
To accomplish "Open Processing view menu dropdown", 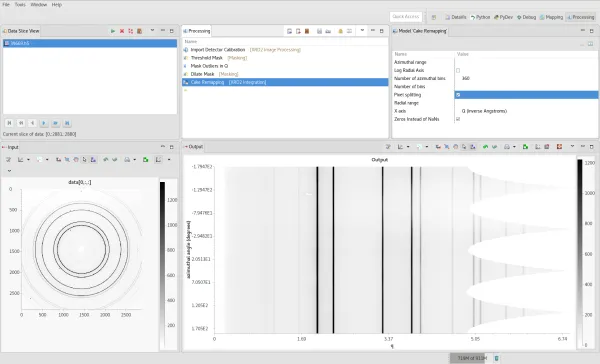I will click(362, 31).
